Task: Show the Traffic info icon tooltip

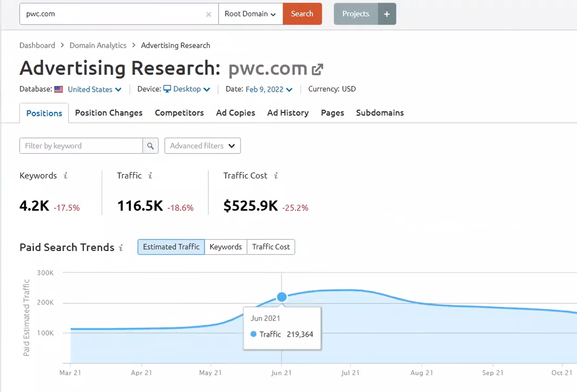Action: (x=150, y=175)
